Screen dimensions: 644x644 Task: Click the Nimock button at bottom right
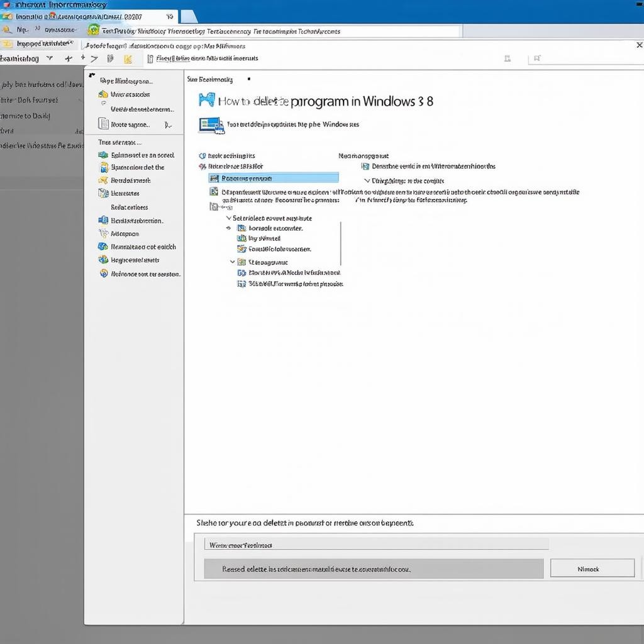592,569
